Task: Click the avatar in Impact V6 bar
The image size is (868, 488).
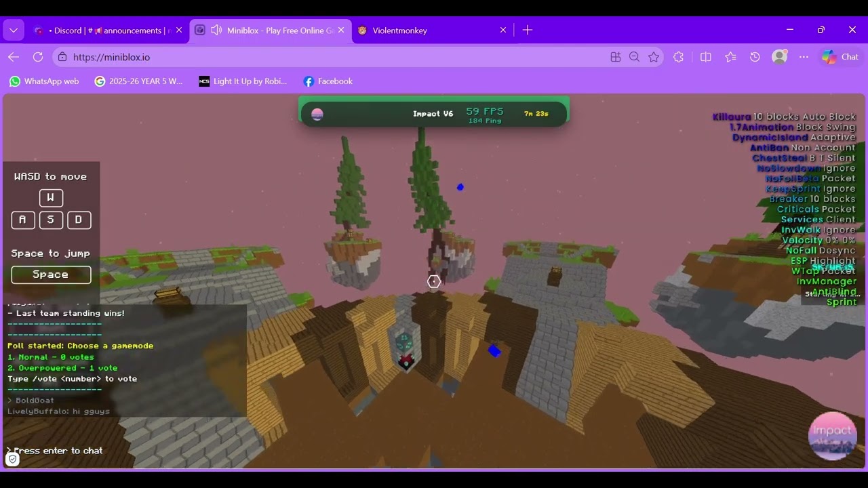Action: (x=317, y=114)
